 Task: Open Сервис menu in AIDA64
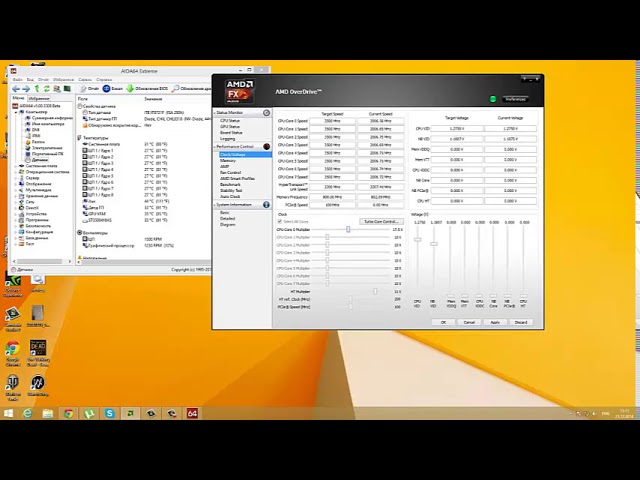point(85,80)
